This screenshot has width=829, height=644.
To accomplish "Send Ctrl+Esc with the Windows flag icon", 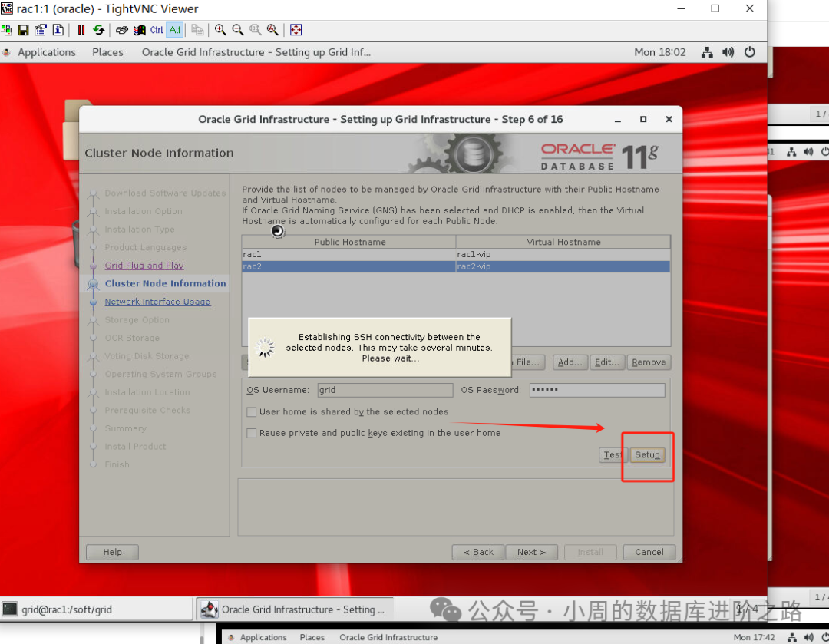I will pyautogui.click(x=140, y=30).
